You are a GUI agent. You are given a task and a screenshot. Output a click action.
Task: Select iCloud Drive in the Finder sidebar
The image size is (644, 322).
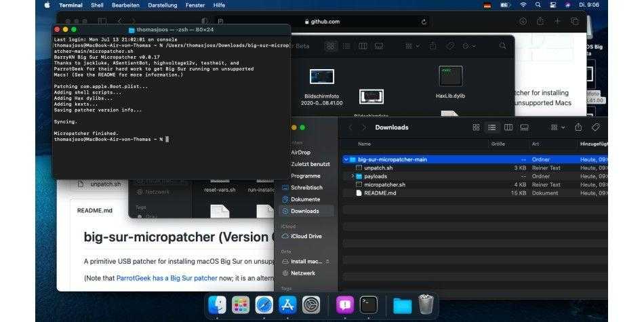(x=306, y=236)
